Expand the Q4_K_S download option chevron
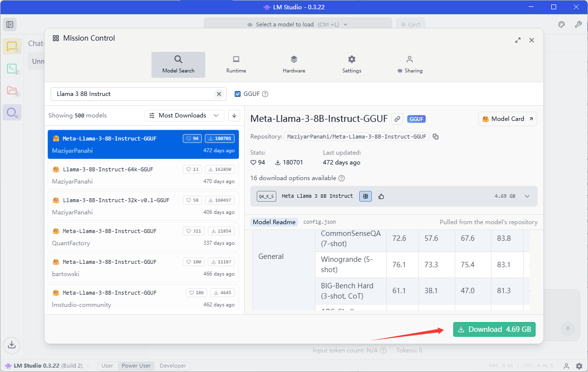Image resolution: width=588 pixels, height=372 pixels. (527, 196)
